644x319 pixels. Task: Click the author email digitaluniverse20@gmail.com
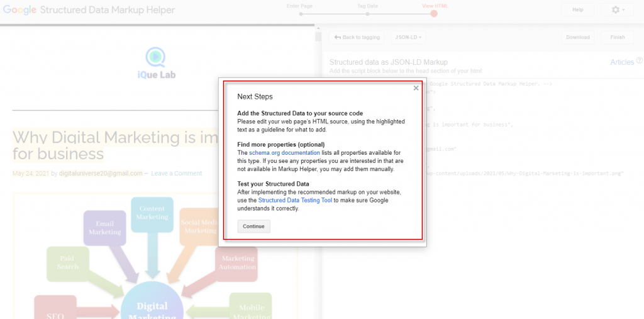click(x=101, y=174)
